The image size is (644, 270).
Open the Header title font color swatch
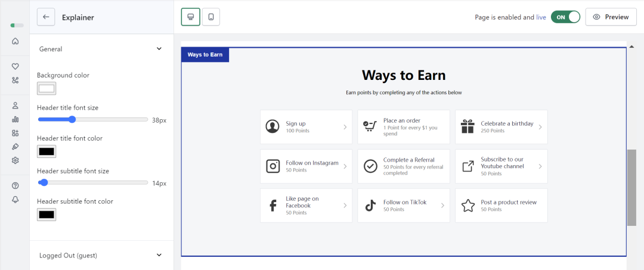point(47,151)
